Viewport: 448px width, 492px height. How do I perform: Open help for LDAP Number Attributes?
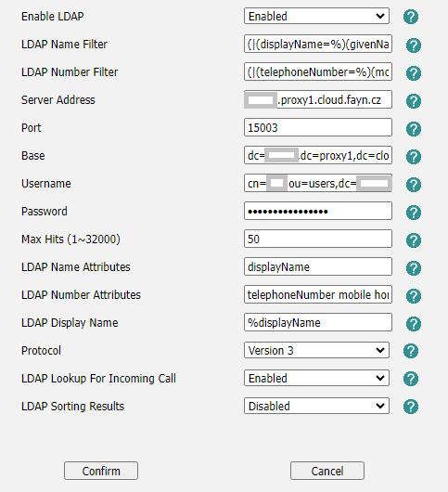(414, 296)
